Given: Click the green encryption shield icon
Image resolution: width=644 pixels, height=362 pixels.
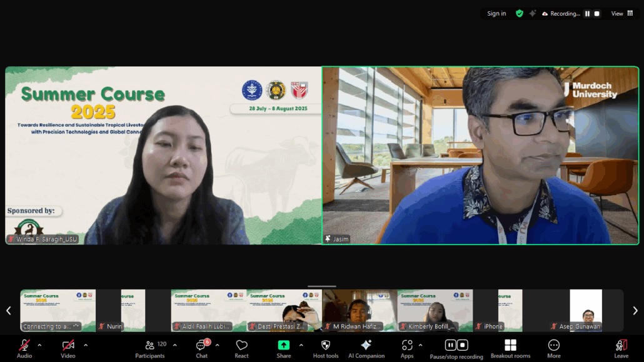Looking at the screenshot, I should click(x=519, y=14).
